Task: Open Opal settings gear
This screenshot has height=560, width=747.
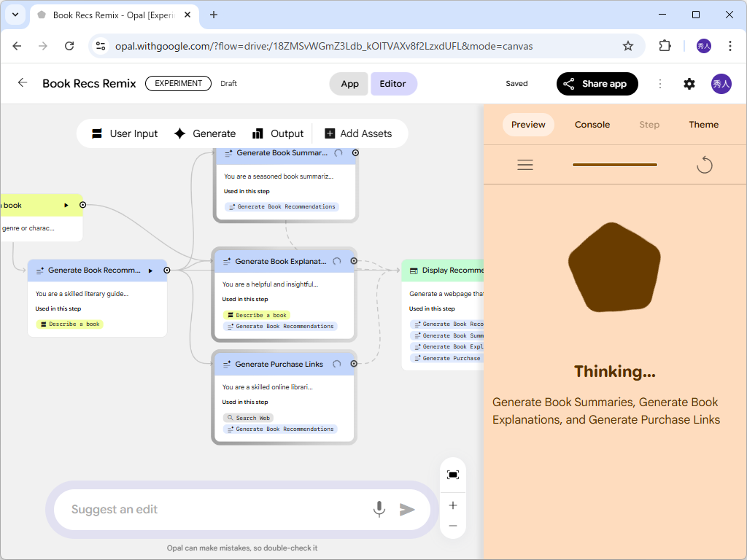Action: (x=689, y=84)
